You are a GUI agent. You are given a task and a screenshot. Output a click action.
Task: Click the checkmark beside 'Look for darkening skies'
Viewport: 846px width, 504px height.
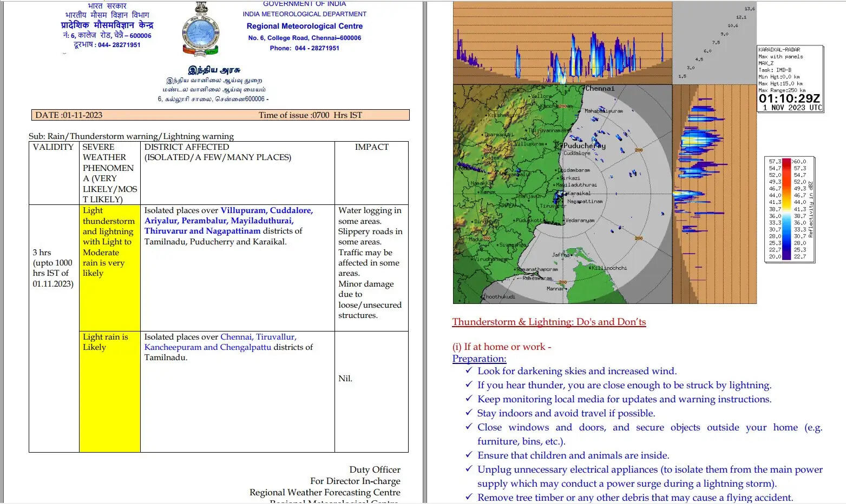469,370
